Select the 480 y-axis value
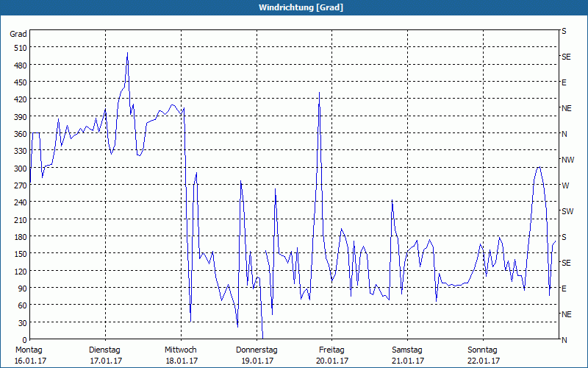Viewport: 588px width, 368px height. (21, 66)
